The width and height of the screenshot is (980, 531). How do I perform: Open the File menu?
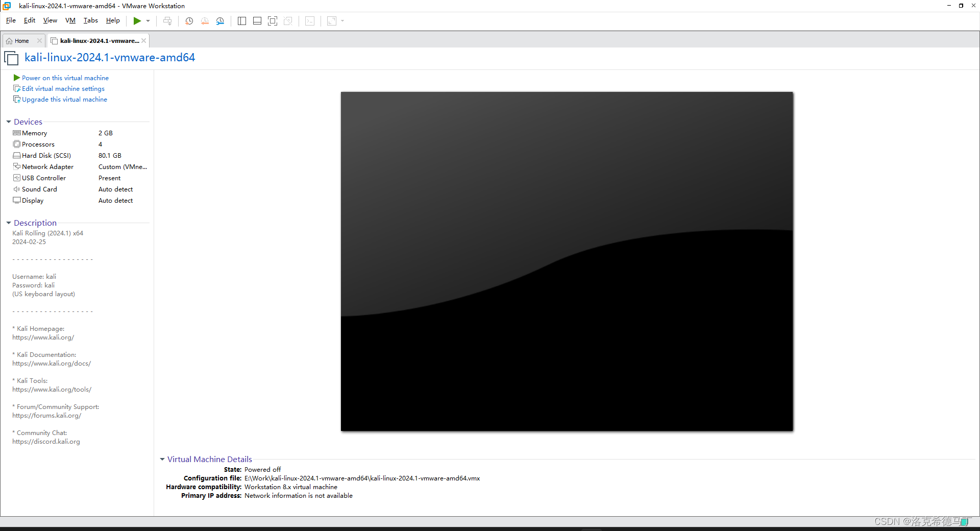[11, 20]
